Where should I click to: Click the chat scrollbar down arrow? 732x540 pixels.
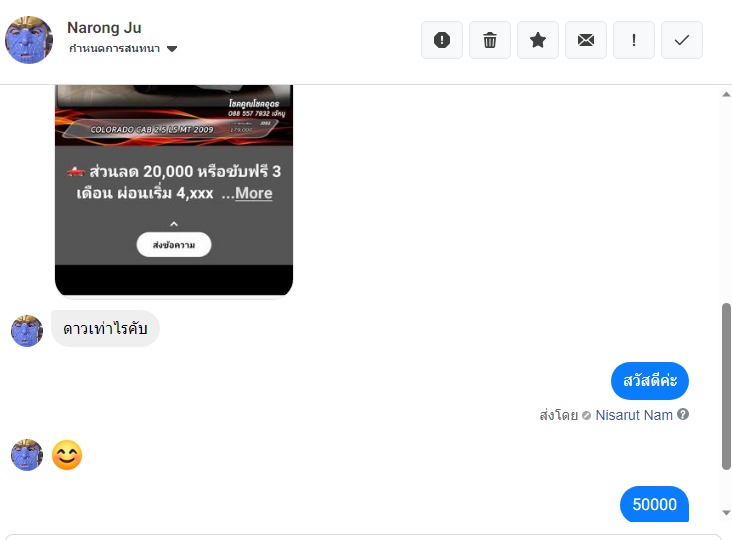tap(726, 512)
